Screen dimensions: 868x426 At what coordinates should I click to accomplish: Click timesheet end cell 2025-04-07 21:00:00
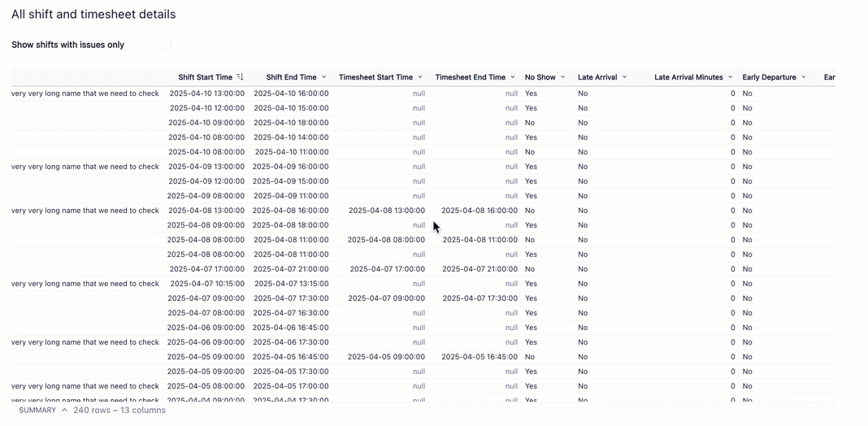click(480, 269)
